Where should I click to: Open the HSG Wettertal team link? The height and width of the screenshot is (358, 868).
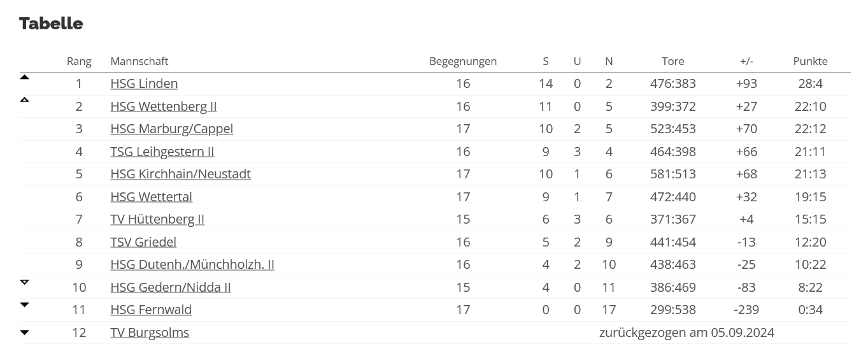coord(152,197)
